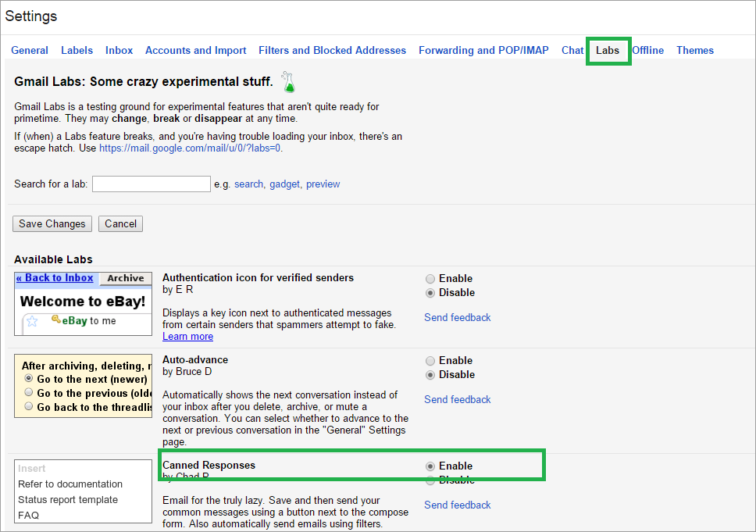Enable Authentication icon for verified senders

(x=430, y=278)
